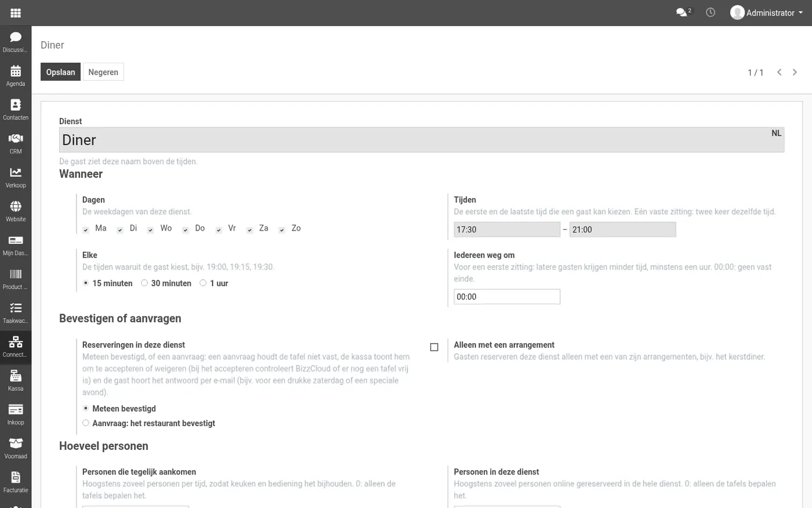
Task: Select Meteen bevestigd option
Action: click(x=86, y=408)
